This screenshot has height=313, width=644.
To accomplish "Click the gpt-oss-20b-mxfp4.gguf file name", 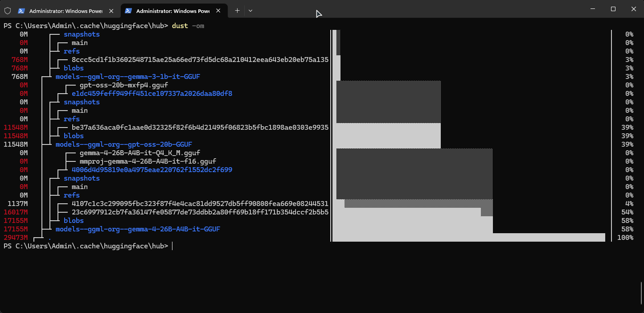I will coord(124,85).
